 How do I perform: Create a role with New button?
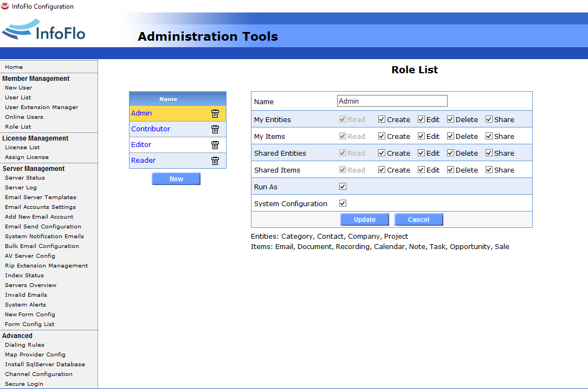pos(176,179)
